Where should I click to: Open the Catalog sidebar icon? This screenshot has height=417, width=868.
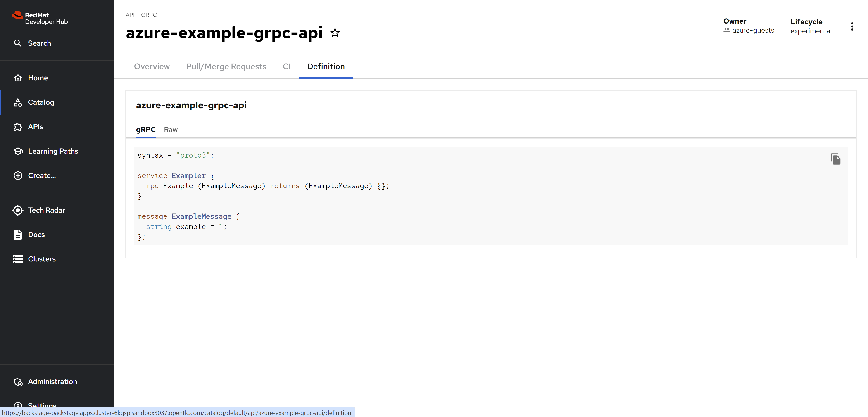(18, 102)
